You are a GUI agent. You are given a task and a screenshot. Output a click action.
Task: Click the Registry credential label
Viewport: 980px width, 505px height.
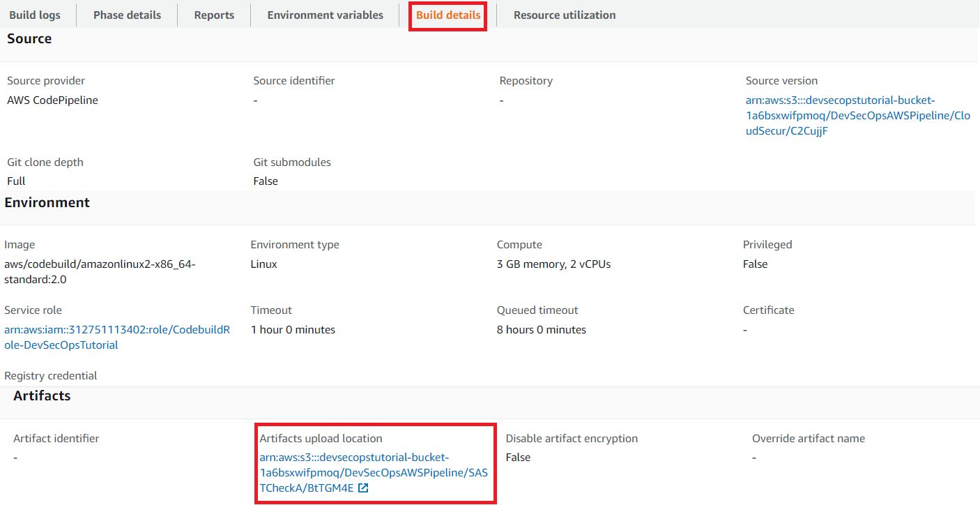pyautogui.click(x=51, y=376)
